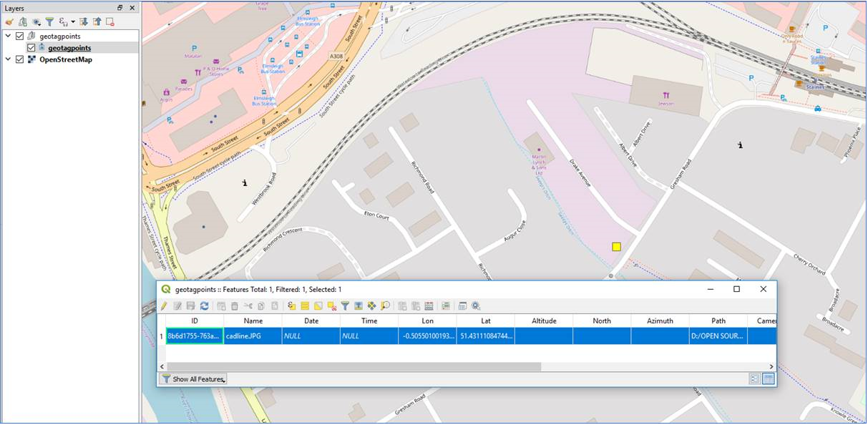This screenshot has width=868, height=425.
Task: Uncheck the OpenStreetMap layer visibility
Action: [x=19, y=59]
